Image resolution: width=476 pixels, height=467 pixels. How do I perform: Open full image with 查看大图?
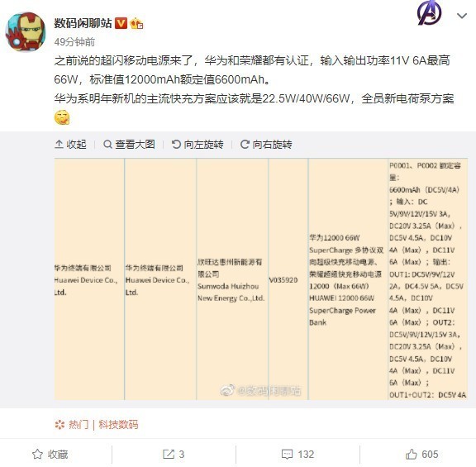pos(129,144)
